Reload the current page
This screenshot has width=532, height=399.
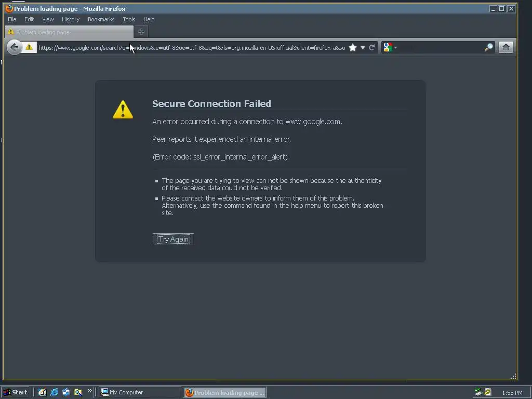click(x=372, y=47)
